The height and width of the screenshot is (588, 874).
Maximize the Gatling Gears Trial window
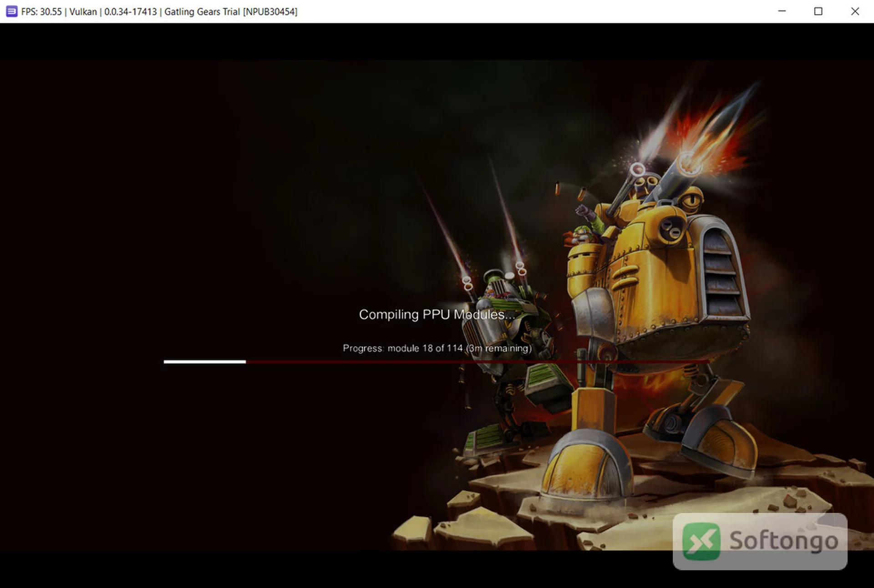pyautogui.click(x=818, y=11)
